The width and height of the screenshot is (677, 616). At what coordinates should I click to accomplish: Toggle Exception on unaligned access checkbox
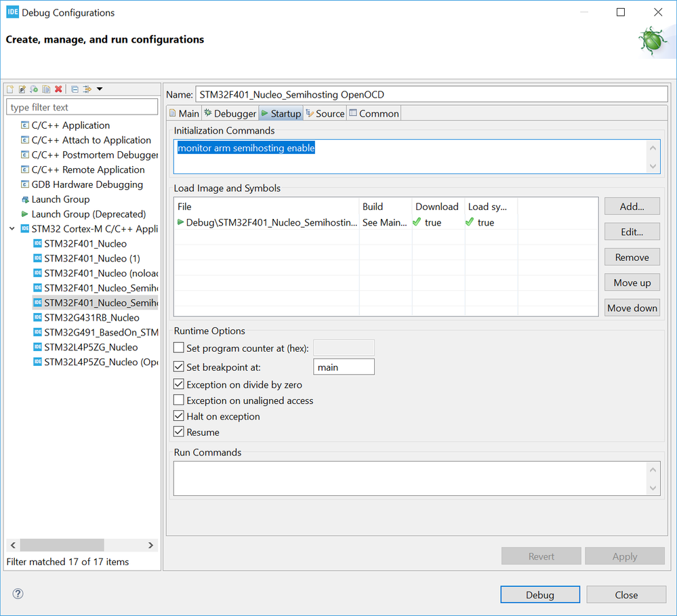[x=179, y=401]
